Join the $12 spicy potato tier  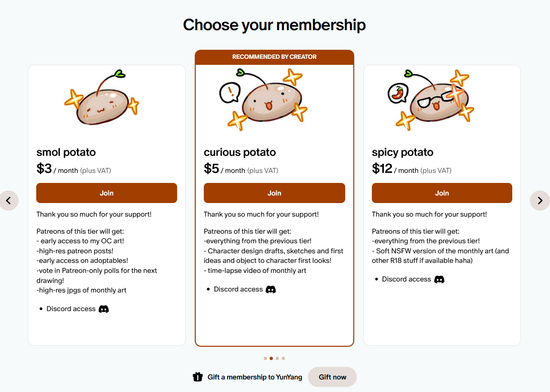click(x=442, y=193)
